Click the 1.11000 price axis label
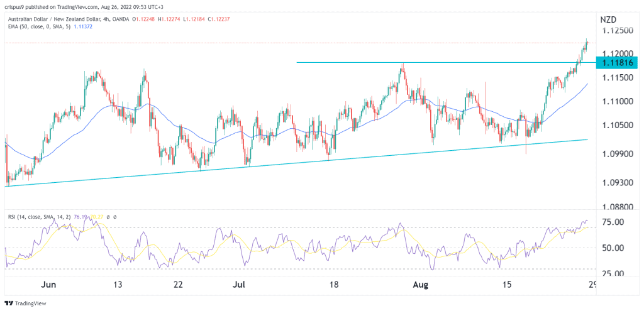Screen dimensions: 644x311 [619, 101]
